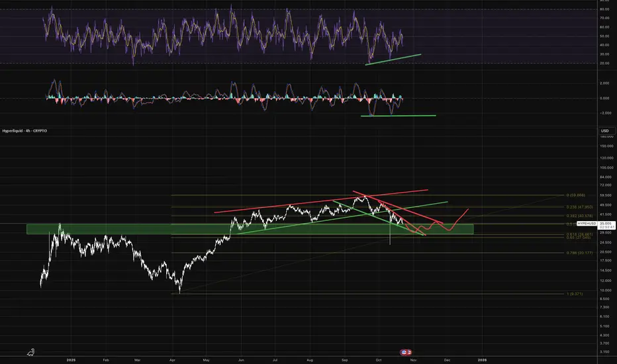This screenshot has height=364, width=617.
Task: Select the green support zone rectangle
Action: 250,229
